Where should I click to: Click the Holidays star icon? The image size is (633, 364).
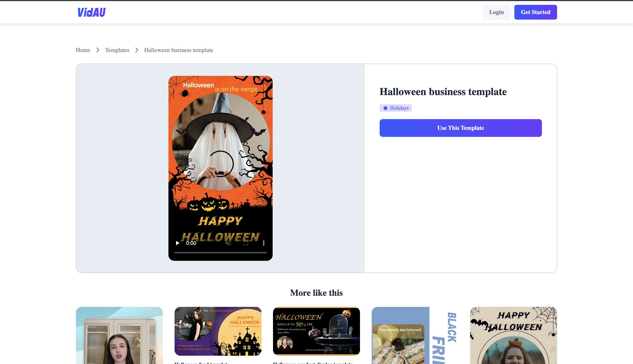[x=385, y=108]
